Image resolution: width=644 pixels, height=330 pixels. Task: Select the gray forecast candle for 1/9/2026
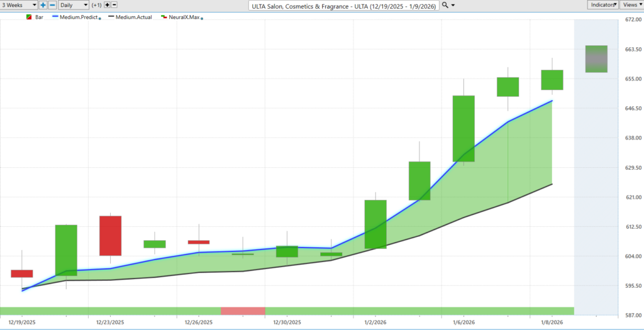pos(596,58)
